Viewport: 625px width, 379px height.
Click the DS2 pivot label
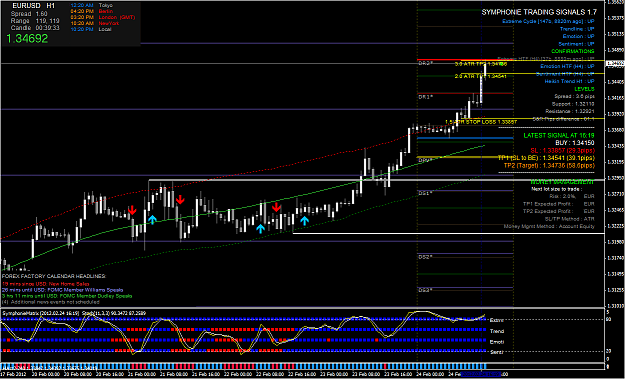[x=425, y=257]
